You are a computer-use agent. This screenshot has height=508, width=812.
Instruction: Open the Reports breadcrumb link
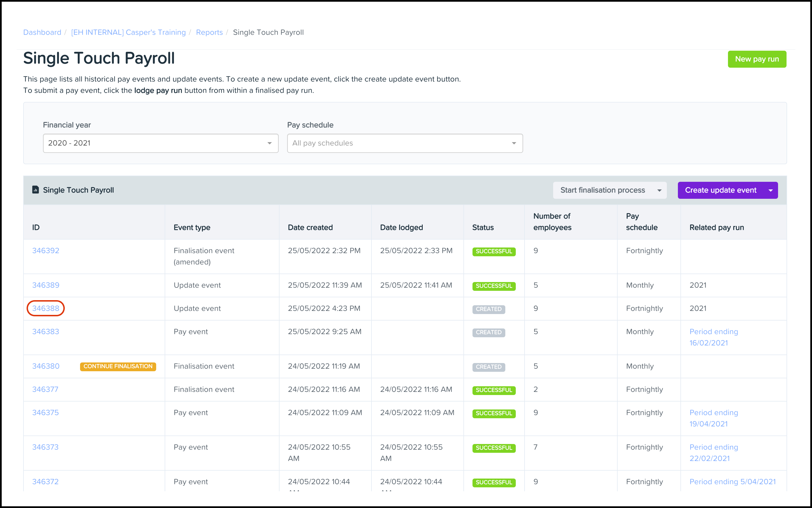209,32
